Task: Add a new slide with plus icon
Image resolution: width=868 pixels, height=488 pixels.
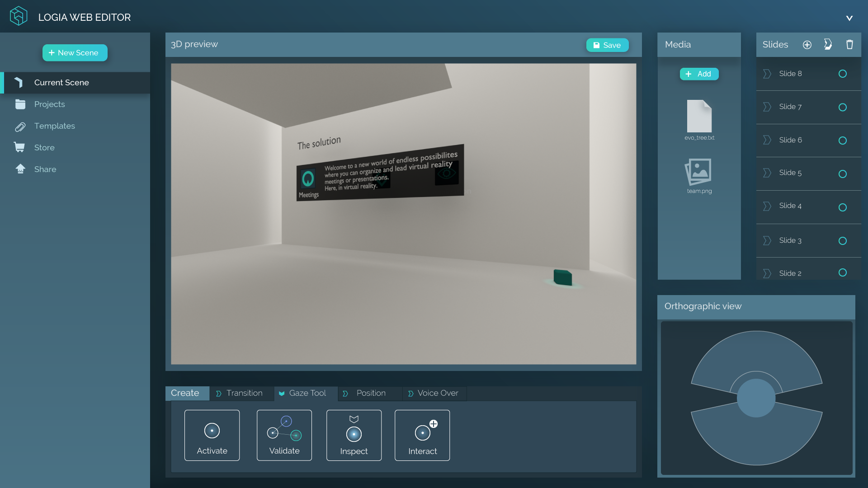Action: (807, 45)
